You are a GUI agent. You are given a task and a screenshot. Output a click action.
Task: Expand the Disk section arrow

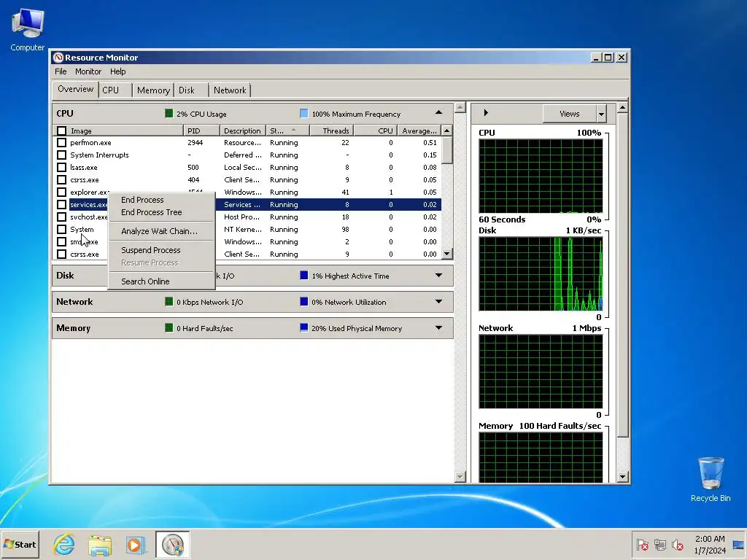(438, 275)
